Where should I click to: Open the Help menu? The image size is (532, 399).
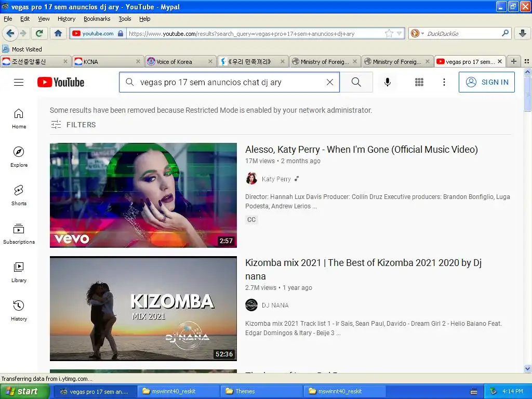click(x=145, y=19)
